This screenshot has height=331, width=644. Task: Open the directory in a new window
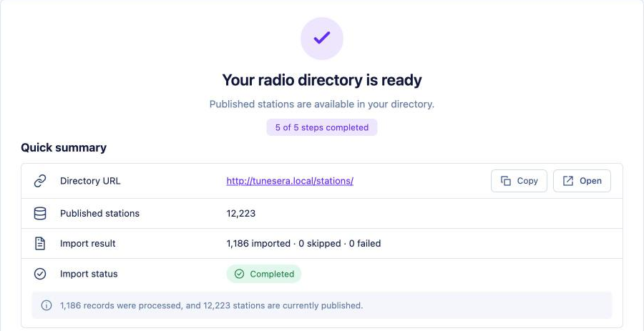click(x=582, y=181)
